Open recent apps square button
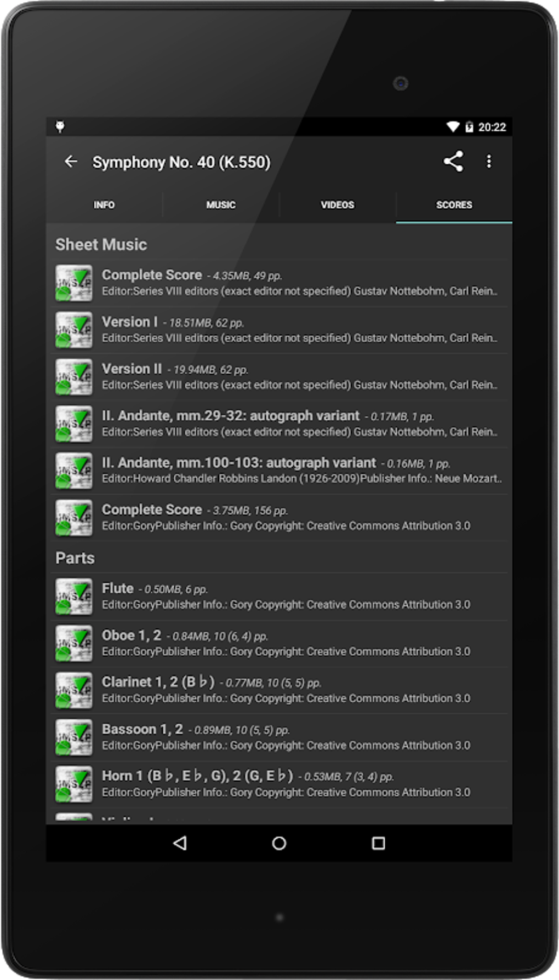Viewport: 559px width, 980px height. pyautogui.click(x=378, y=843)
